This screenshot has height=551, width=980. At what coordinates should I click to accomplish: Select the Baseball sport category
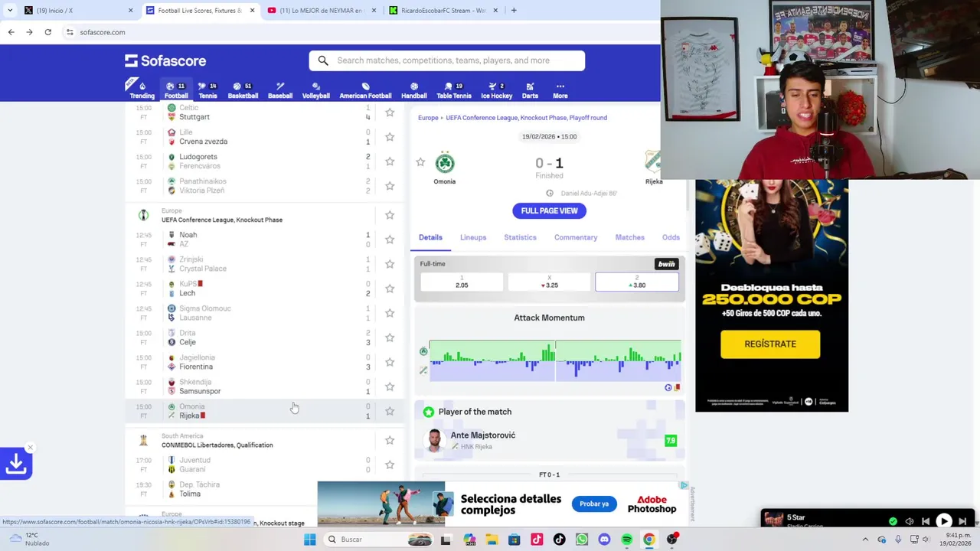click(x=280, y=90)
